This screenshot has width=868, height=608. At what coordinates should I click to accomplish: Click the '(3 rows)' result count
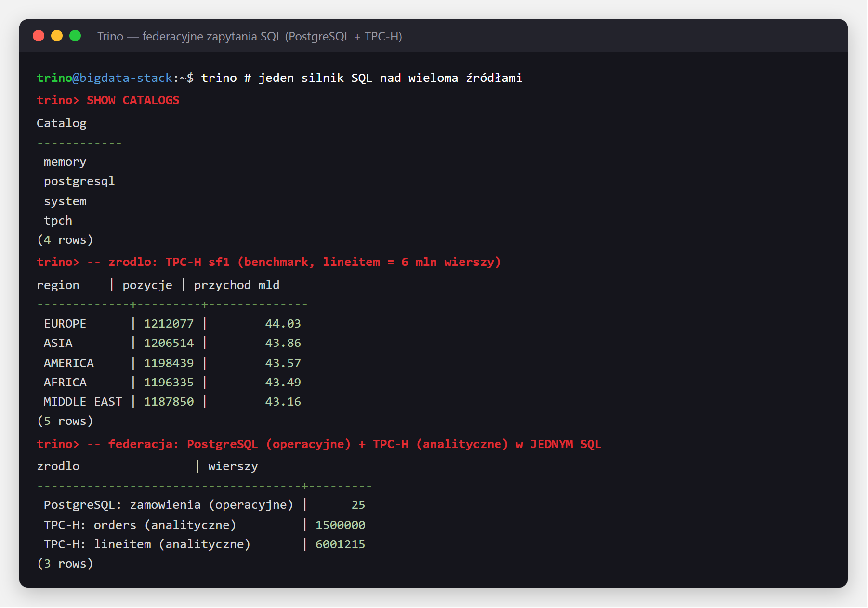[65, 564]
